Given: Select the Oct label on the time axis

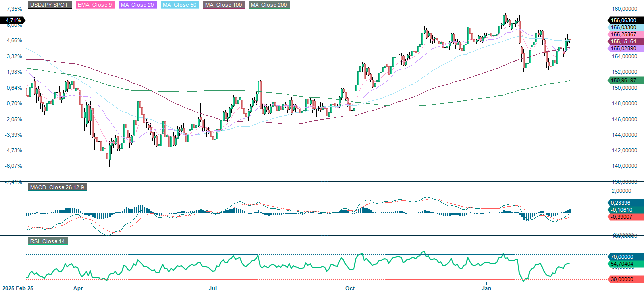Looking at the screenshot, I should [x=350, y=288].
